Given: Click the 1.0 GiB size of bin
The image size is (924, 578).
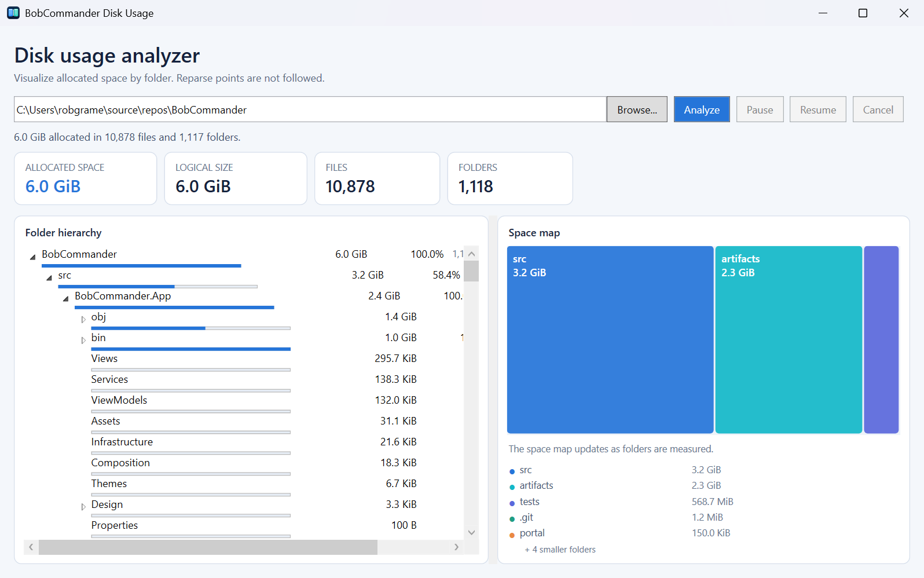Looking at the screenshot, I should coord(401,338).
